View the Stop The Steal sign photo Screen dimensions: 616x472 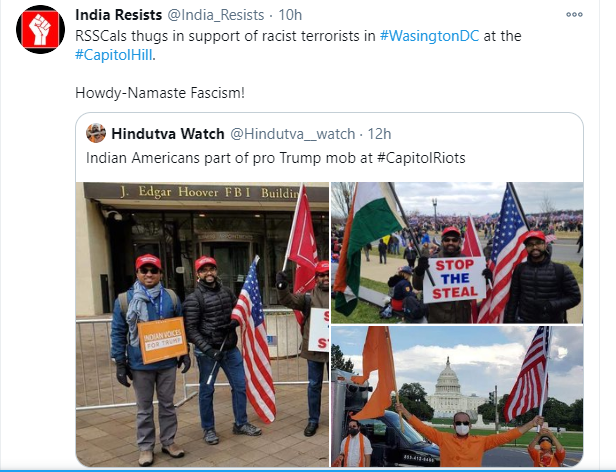457,253
